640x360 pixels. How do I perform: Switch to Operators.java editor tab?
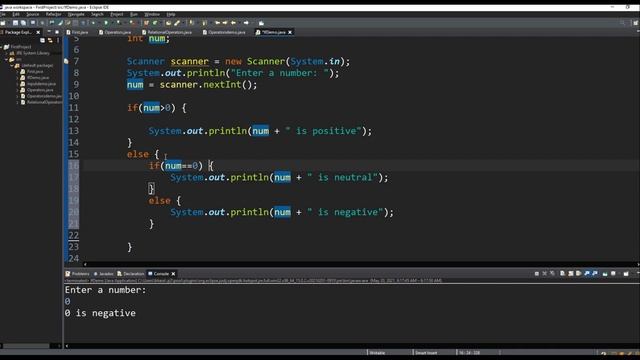115,32
